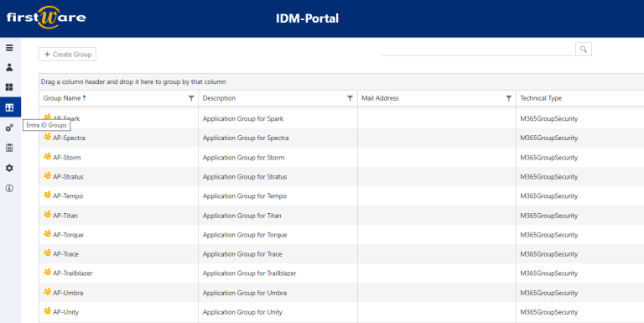Screen dimensions: 644x323
Task: Open the dashboard tiles sidebar icon
Action: (9, 87)
